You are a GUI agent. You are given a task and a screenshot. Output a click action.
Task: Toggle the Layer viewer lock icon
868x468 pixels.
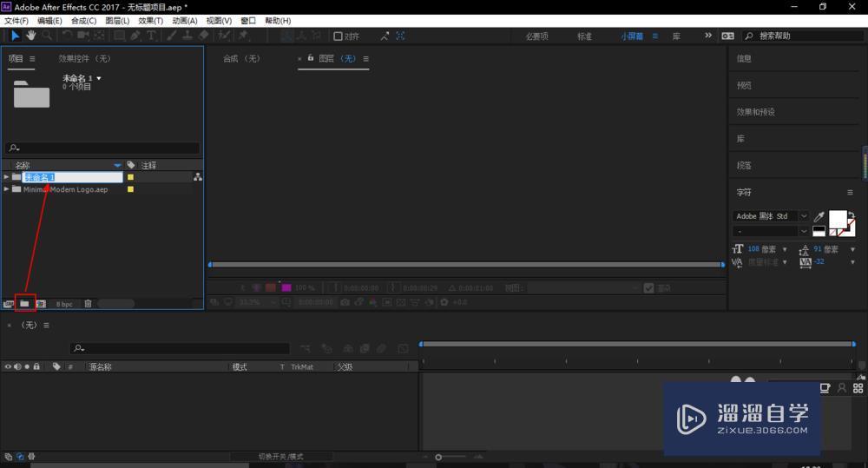click(x=311, y=57)
